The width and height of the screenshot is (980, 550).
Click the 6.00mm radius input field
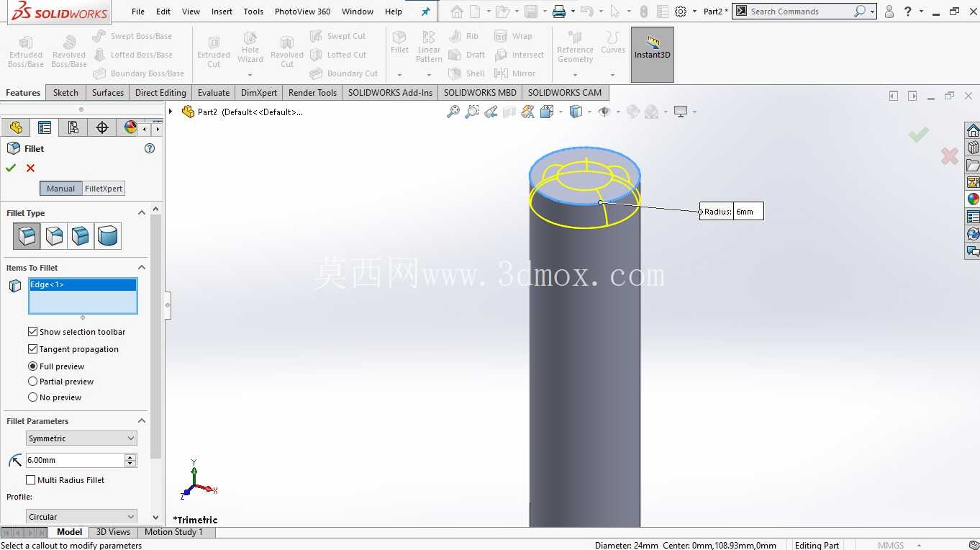(x=75, y=460)
